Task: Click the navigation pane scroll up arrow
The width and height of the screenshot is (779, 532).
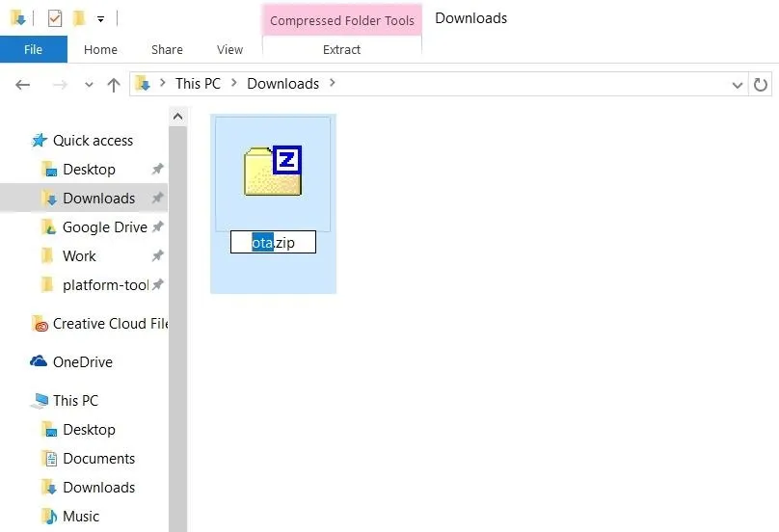Action: tap(177, 117)
